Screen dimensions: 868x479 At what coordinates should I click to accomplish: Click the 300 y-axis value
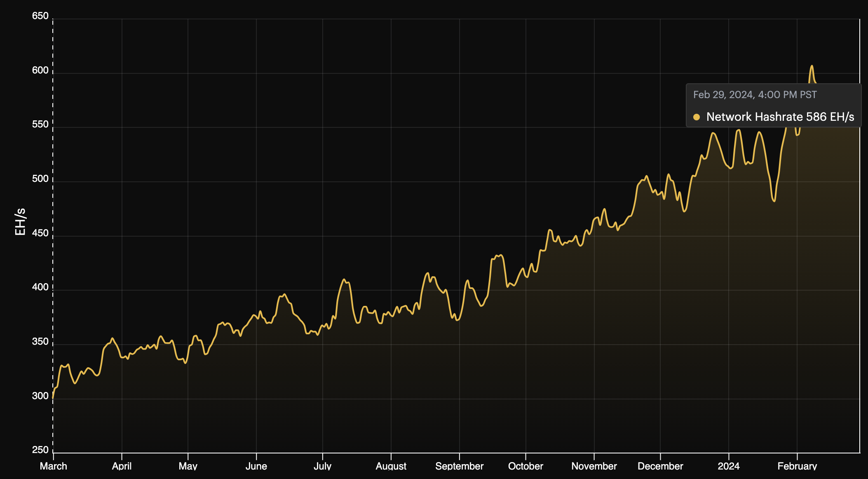pos(40,396)
